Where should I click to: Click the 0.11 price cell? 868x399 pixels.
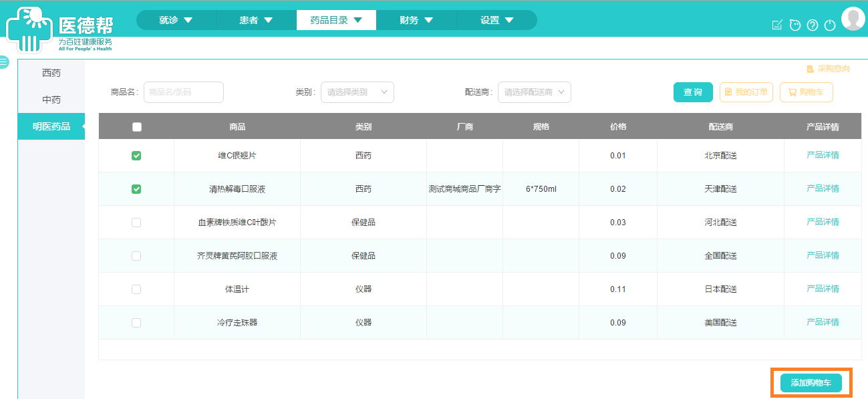coord(618,289)
